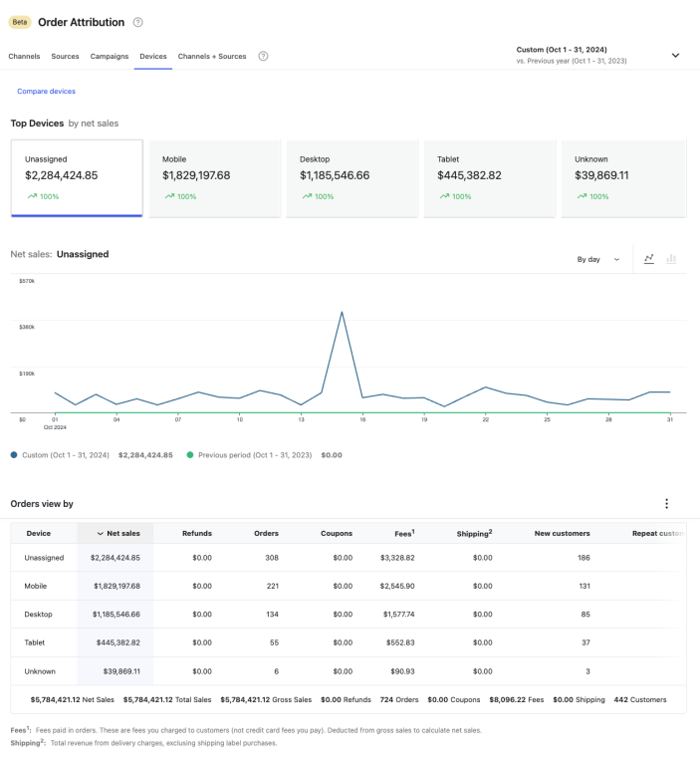Image resolution: width=700 pixels, height=766 pixels.
Task: Click the Compare devices link
Action: 46,91
